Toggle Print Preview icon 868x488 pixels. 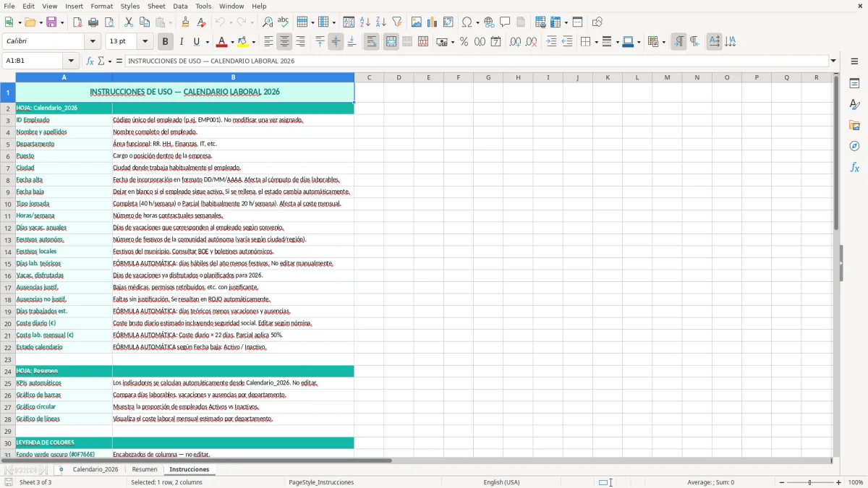109,22
